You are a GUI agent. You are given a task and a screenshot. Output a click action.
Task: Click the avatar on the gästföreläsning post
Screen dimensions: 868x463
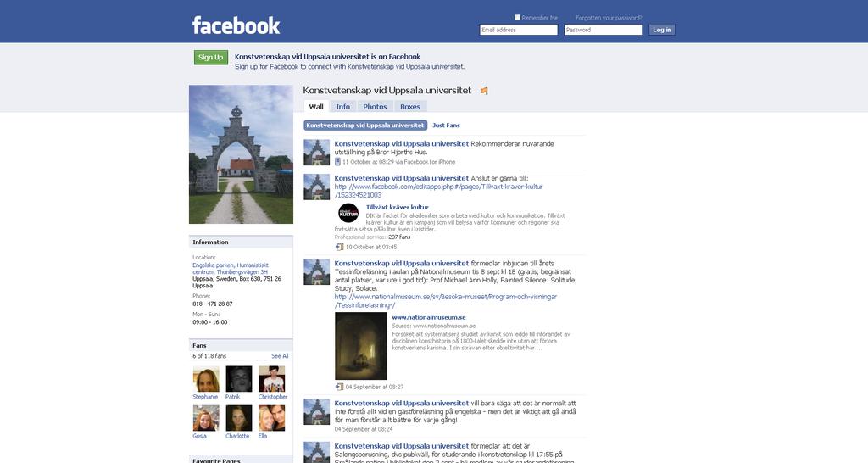[317, 412]
